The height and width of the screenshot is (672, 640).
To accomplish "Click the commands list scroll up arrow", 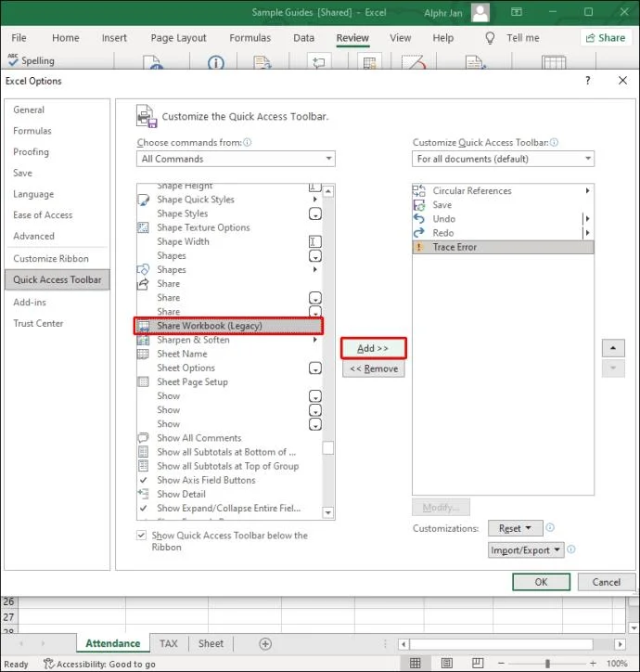I will (x=328, y=191).
